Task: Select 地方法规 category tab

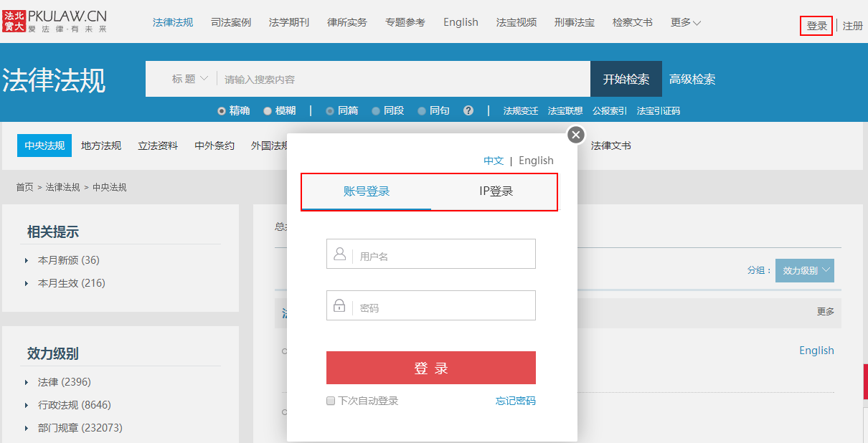Action: [101, 146]
